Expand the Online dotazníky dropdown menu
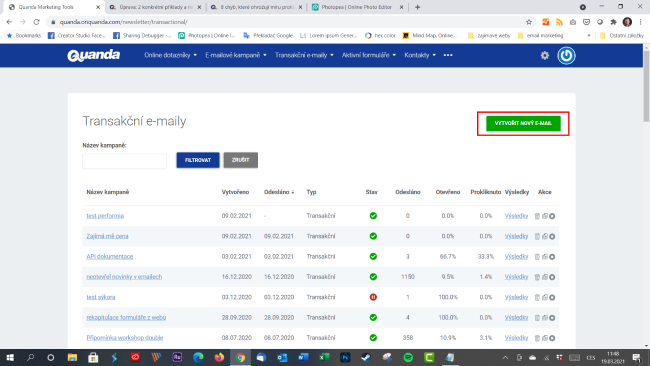 point(170,55)
